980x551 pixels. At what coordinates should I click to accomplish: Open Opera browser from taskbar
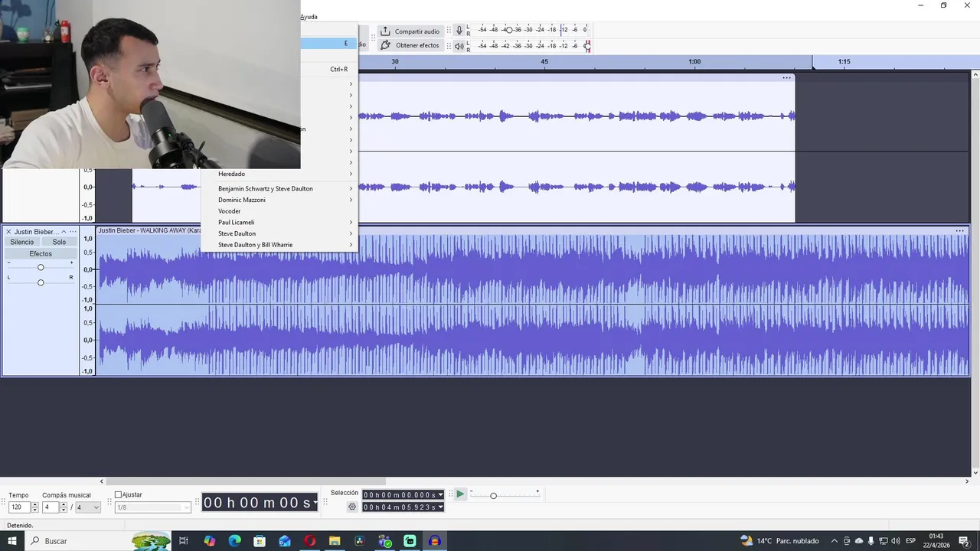point(309,541)
